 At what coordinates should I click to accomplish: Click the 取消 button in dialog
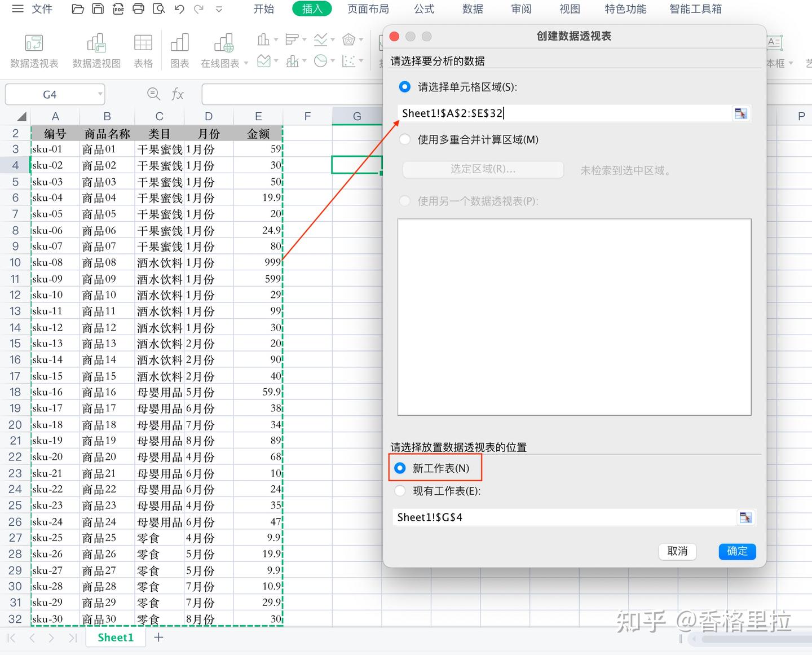677,551
